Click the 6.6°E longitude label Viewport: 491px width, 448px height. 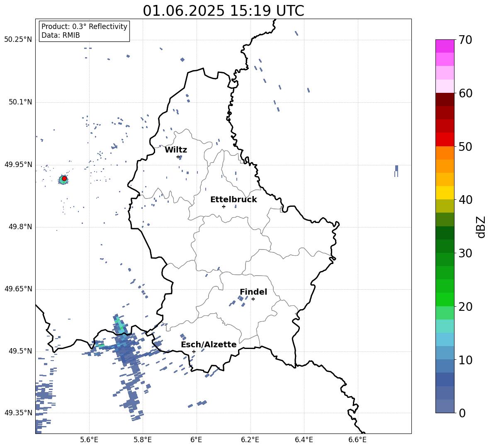[x=357, y=440]
